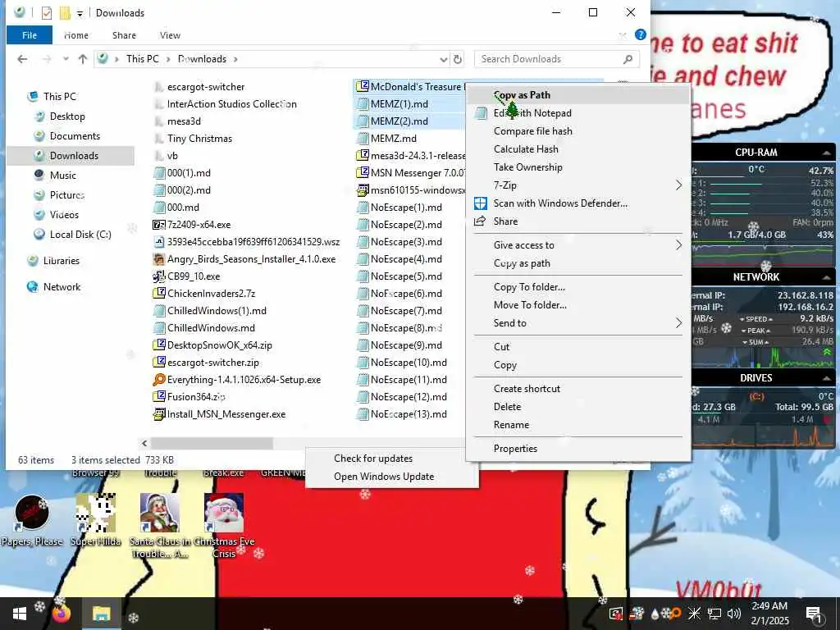Choose Scan with Windows Defender

point(577,203)
